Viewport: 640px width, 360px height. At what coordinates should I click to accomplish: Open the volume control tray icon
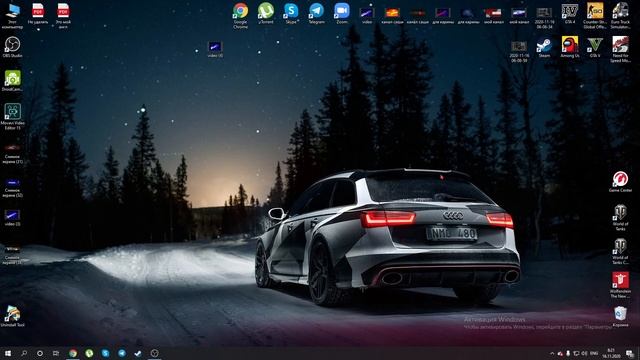pos(584,353)
